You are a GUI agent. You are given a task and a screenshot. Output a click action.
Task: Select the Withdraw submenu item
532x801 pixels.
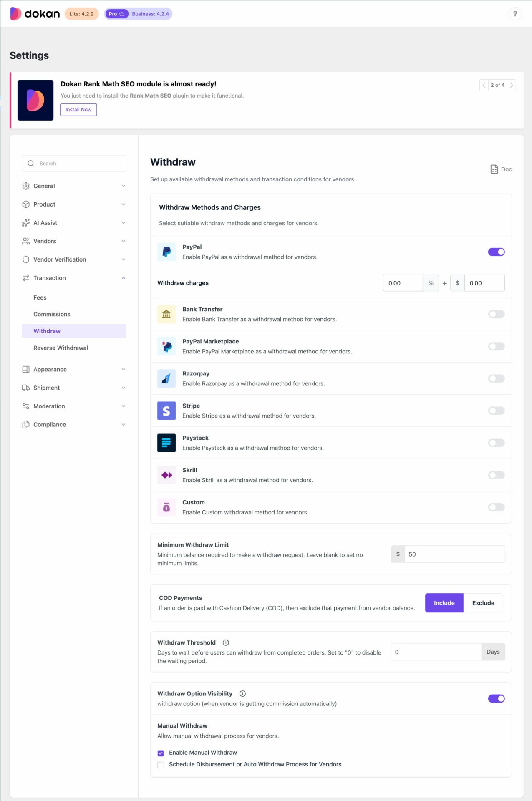click(74, 331)
